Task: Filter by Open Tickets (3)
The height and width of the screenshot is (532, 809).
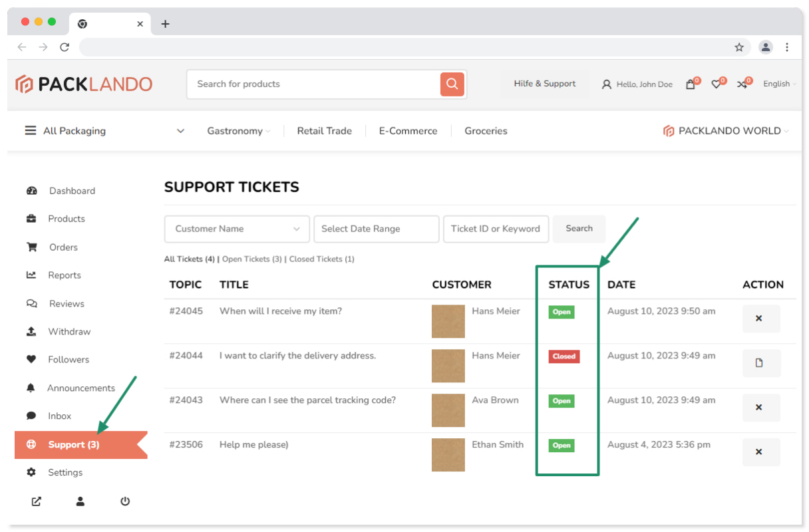Action: click(x=252, y=259)
